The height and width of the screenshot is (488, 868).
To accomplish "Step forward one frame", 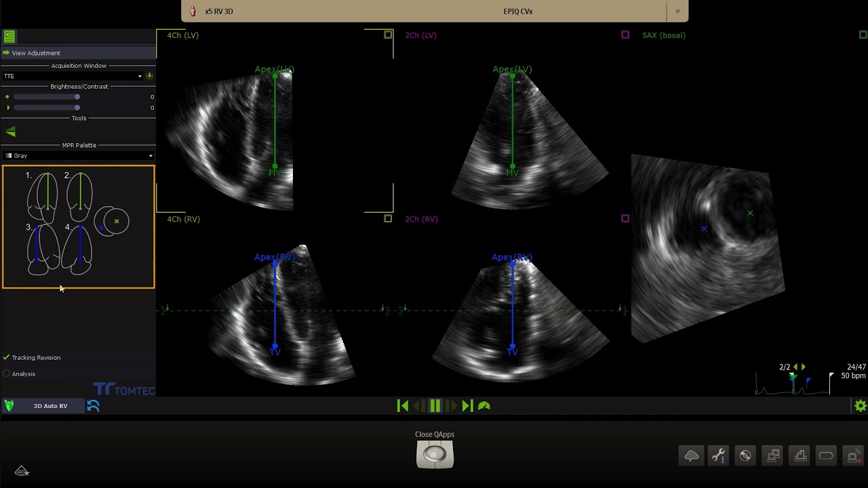I will pos(452,405).
